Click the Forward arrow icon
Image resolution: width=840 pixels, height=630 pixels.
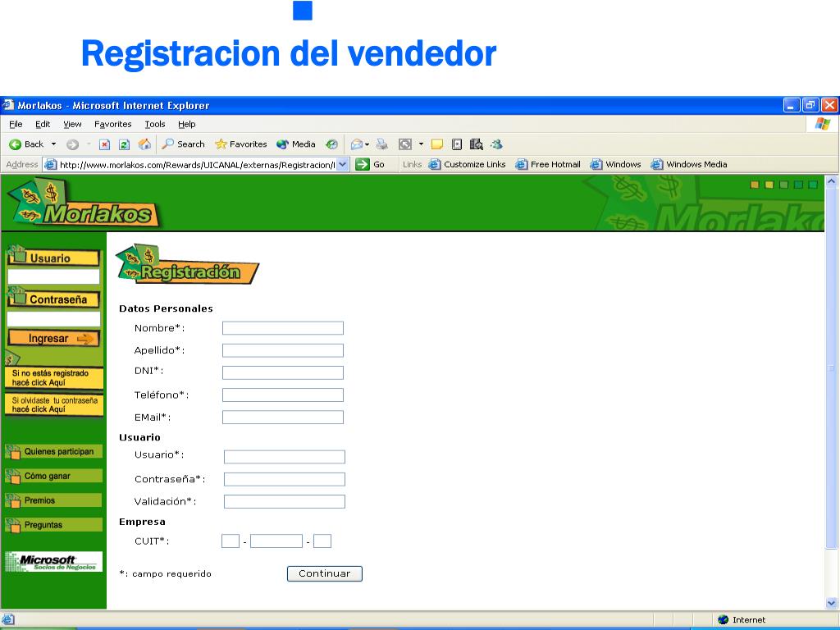coord(72,144)
